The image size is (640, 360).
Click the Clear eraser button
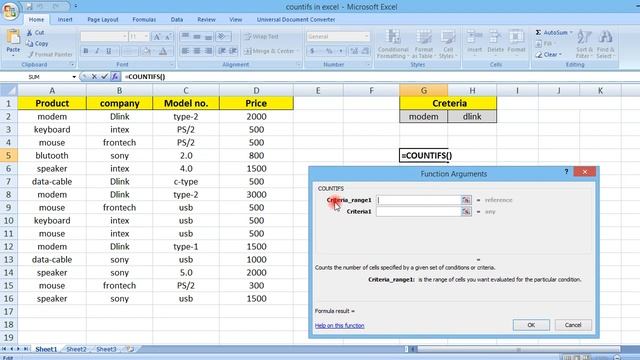pyautogui.click(x=548, y=54)
